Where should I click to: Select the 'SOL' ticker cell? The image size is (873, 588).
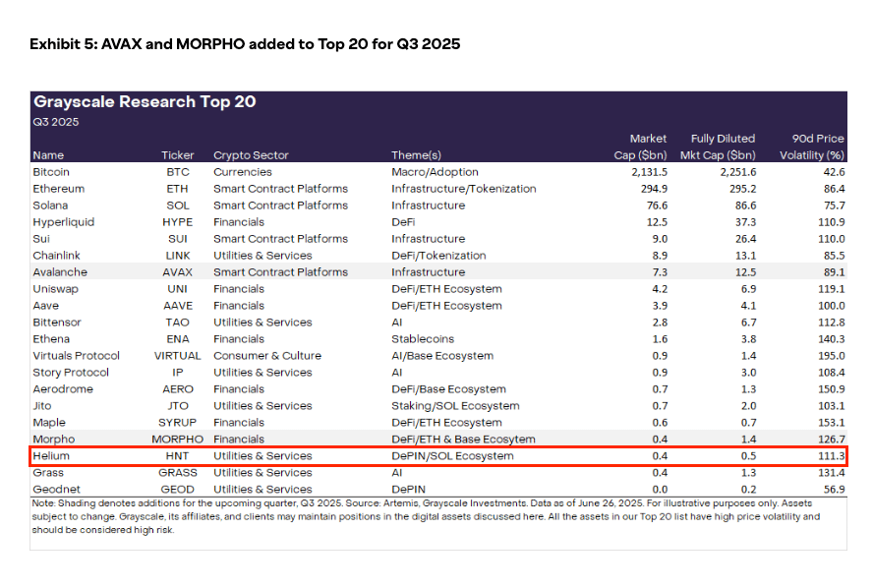click(x=178, y=206)
